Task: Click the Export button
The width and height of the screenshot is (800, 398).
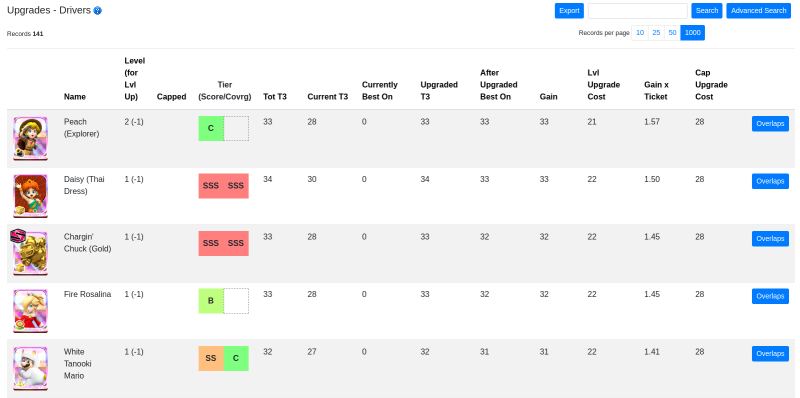Action: tap(569, 11)
